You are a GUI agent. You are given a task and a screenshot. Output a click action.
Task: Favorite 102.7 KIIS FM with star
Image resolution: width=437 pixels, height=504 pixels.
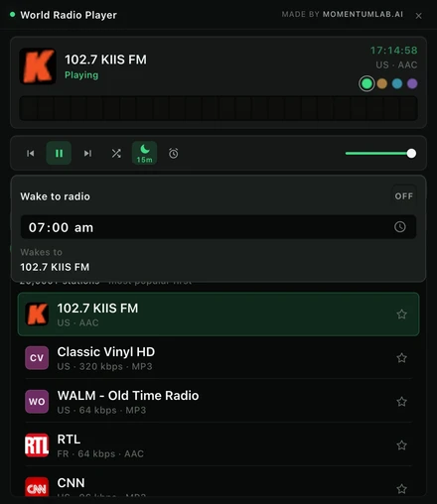(x=401, y=315)
